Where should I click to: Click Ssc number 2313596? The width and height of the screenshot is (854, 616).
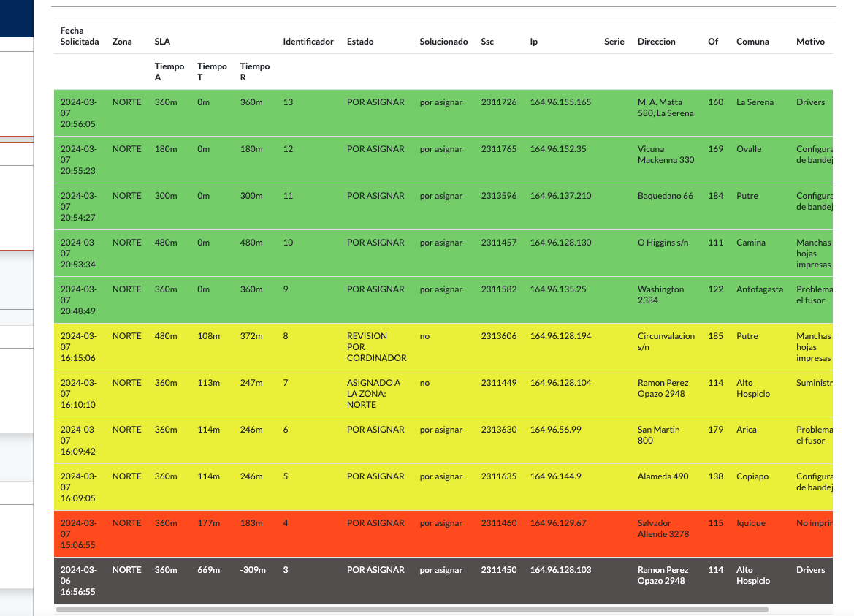[498, 196]
